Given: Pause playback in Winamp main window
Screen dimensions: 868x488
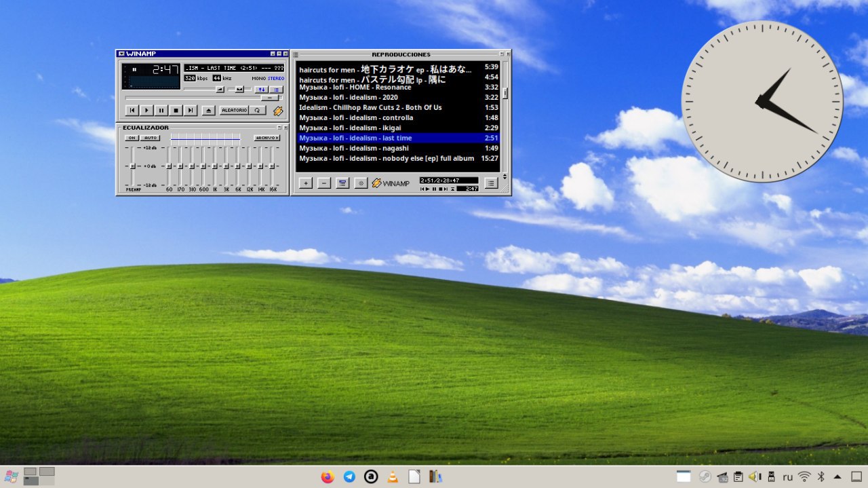Looking at the screenshot, I should click(161, 110).
